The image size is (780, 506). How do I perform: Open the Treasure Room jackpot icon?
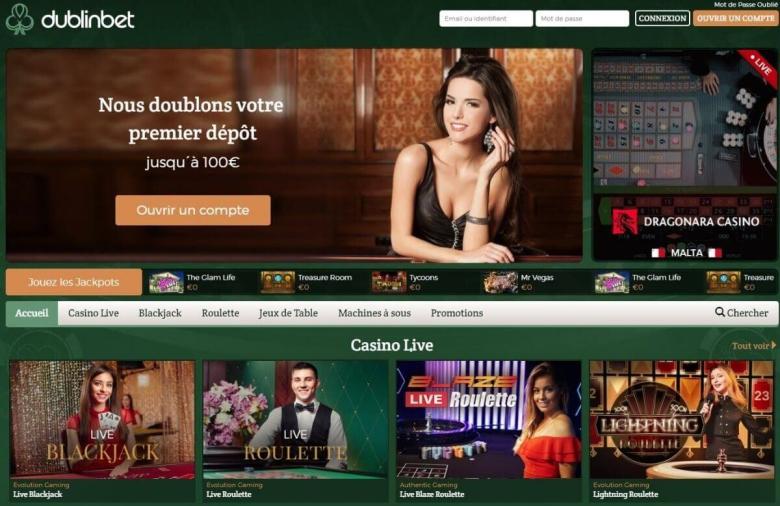[x=278, y=282]
